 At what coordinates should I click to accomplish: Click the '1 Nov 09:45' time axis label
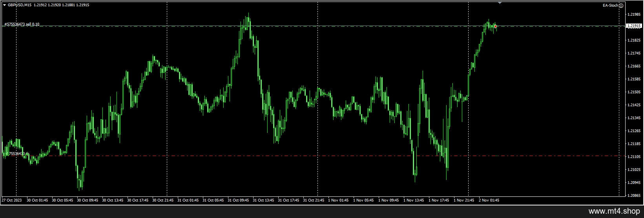pos(389,200)
